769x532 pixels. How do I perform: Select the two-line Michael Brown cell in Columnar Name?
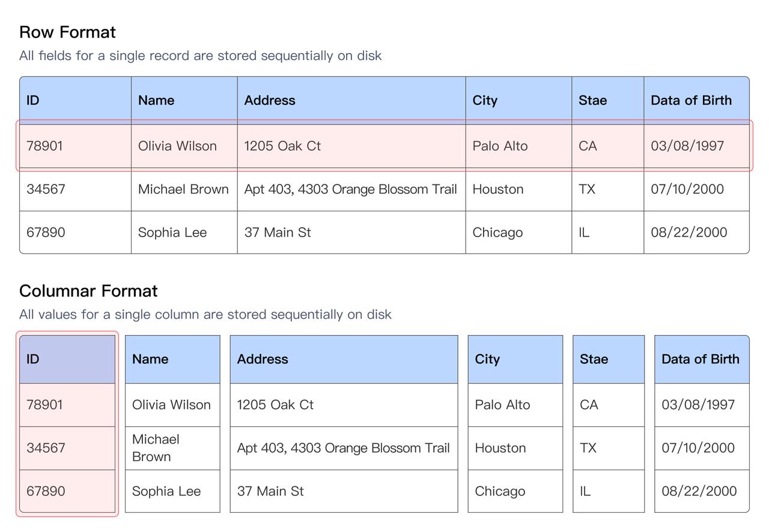tap(156, 448)
